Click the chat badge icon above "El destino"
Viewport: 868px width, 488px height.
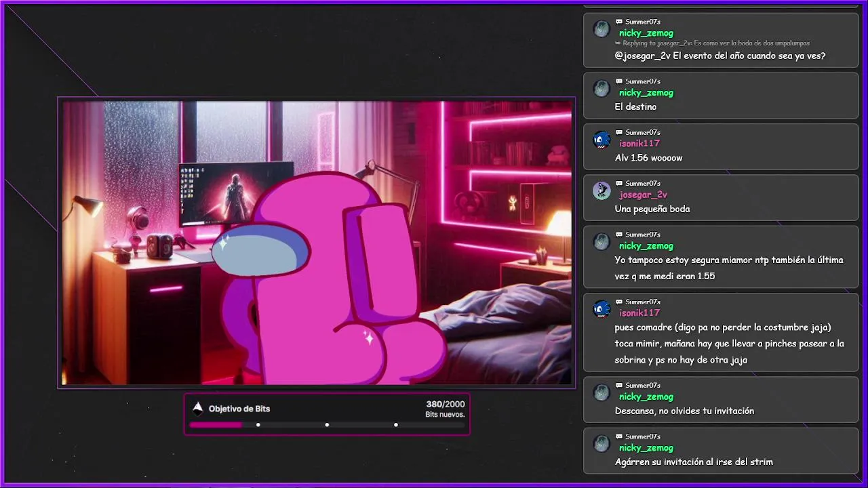point(619,81)
